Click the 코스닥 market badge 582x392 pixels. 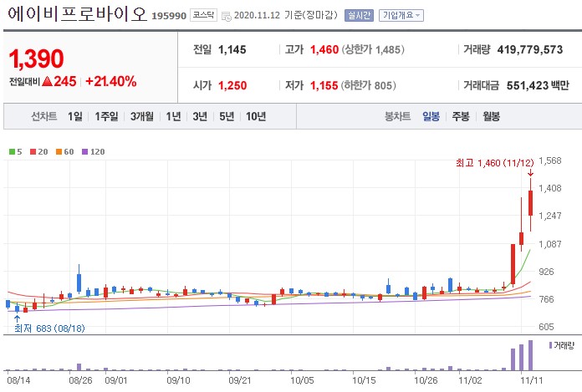click(x=203, y=15)
